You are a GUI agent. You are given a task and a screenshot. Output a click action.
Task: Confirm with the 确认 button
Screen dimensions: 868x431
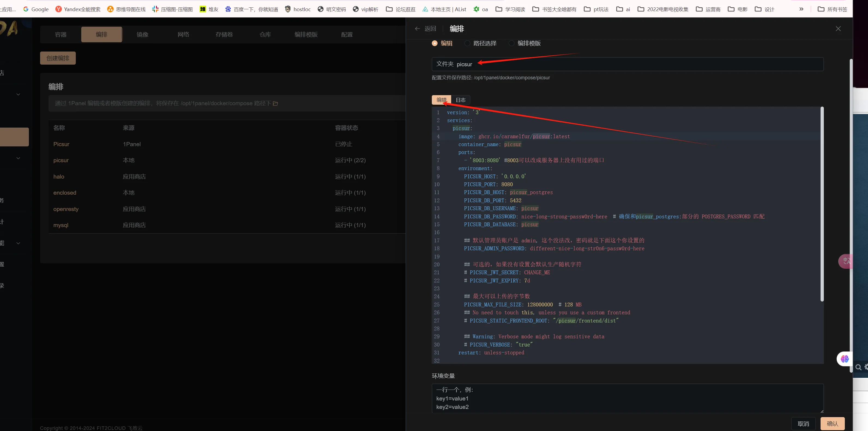tap(832, 424)
